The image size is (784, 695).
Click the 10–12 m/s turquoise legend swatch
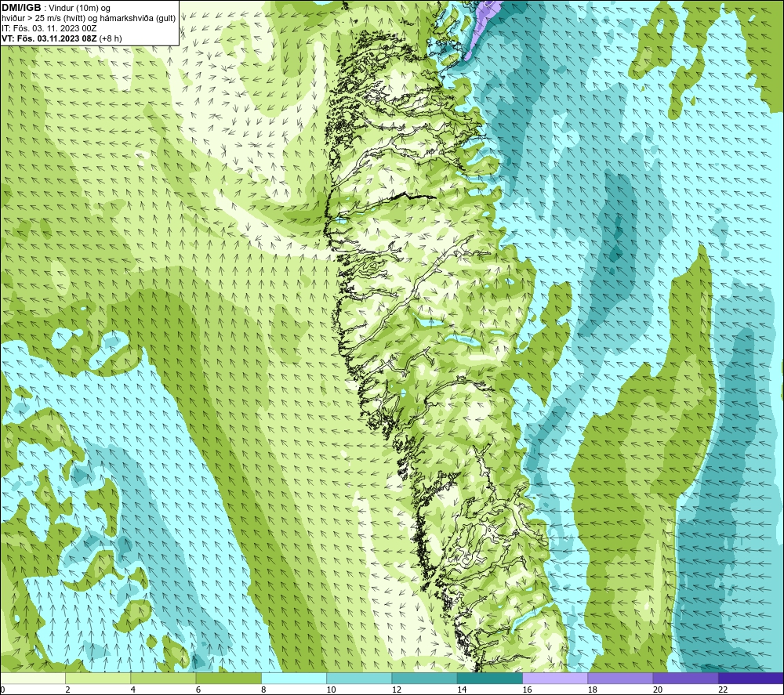[359, 678]
